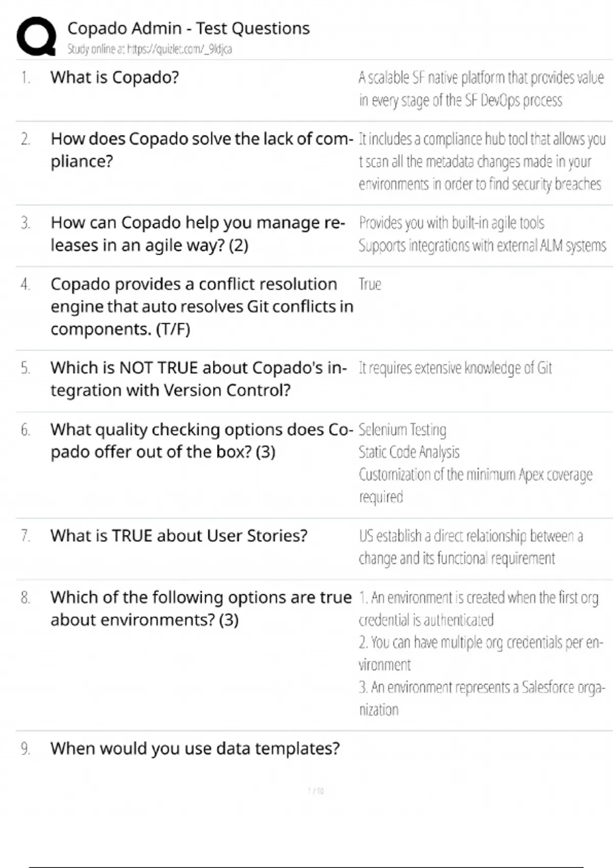Click 'Provides you with built-in agile tools'
The width and height of the screenshot is (613, 868).
pos(451,223)
